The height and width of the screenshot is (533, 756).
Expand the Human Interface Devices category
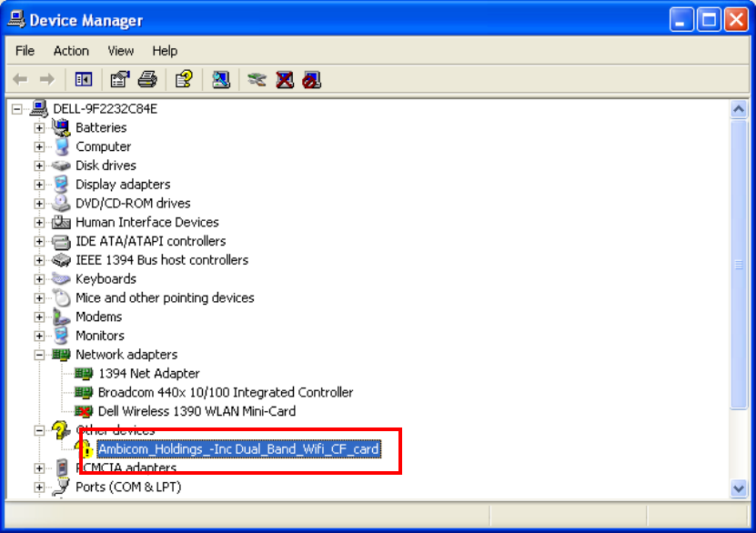[x=39, y=222]
